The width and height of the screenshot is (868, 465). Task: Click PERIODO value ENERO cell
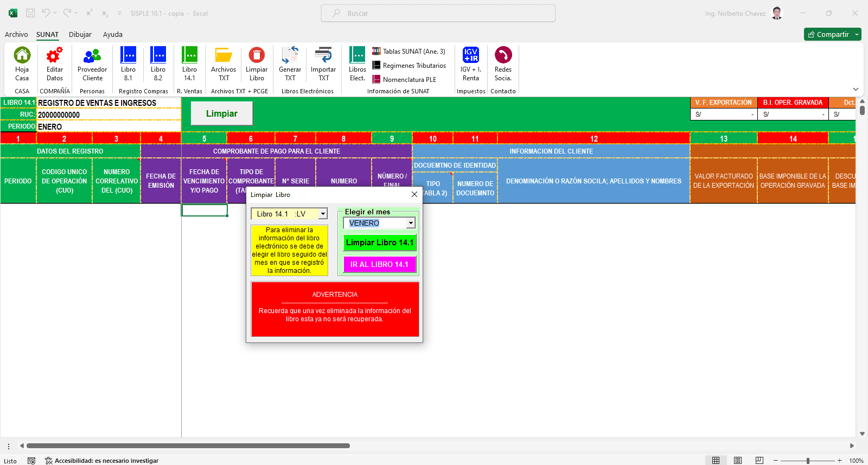pos(108,126)
